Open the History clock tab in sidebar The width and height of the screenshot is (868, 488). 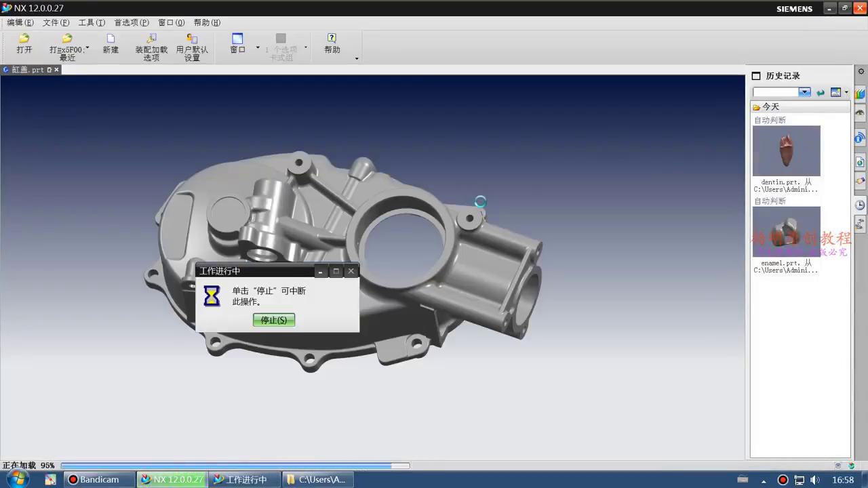[860, 205]
